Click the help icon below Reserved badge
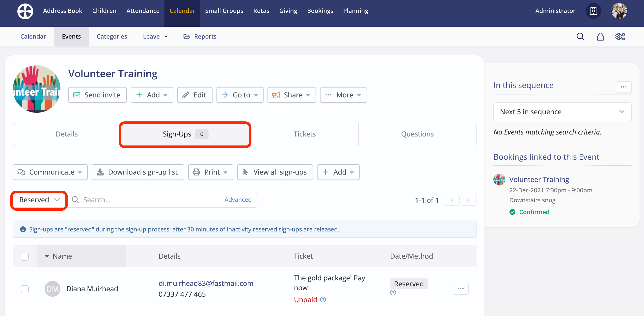This screenshot has width=644, height=316. pos(393,293)
